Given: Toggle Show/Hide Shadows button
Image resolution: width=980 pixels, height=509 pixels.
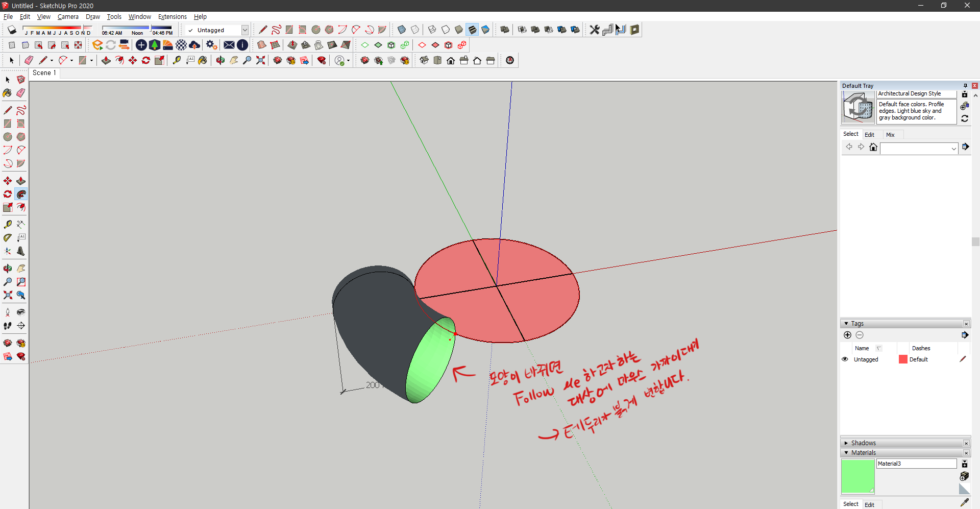Looking at the screenshot, I should coord(12,30).
